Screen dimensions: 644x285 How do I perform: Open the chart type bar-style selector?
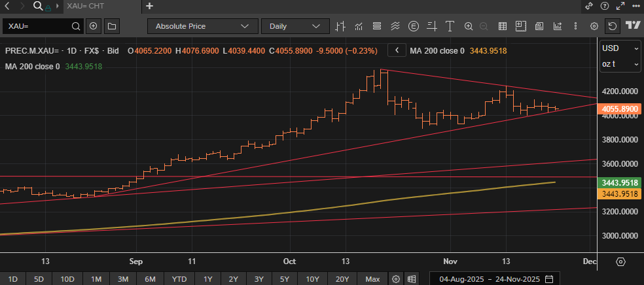click(340, 26)
